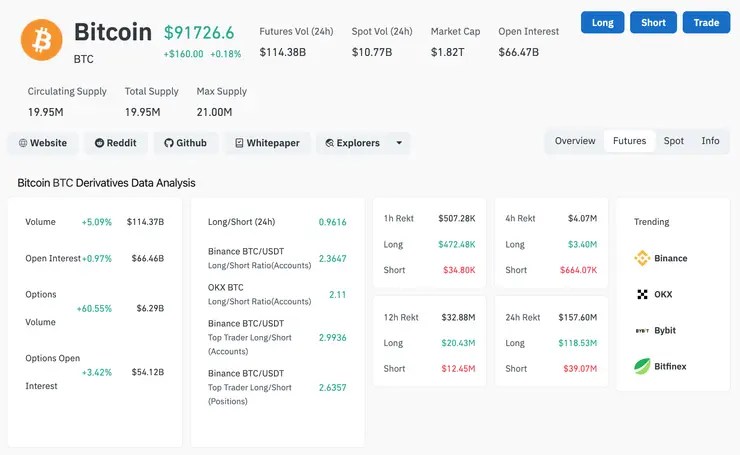Click the Bitfinex leaf logo in Trending
Viewport: 740px width, 455px height.
click(642, 366)
